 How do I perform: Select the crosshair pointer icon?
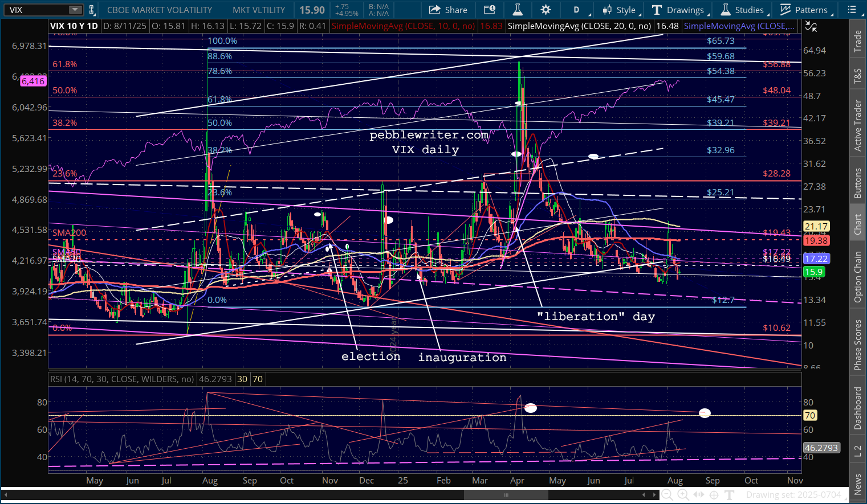click(714, 495)
